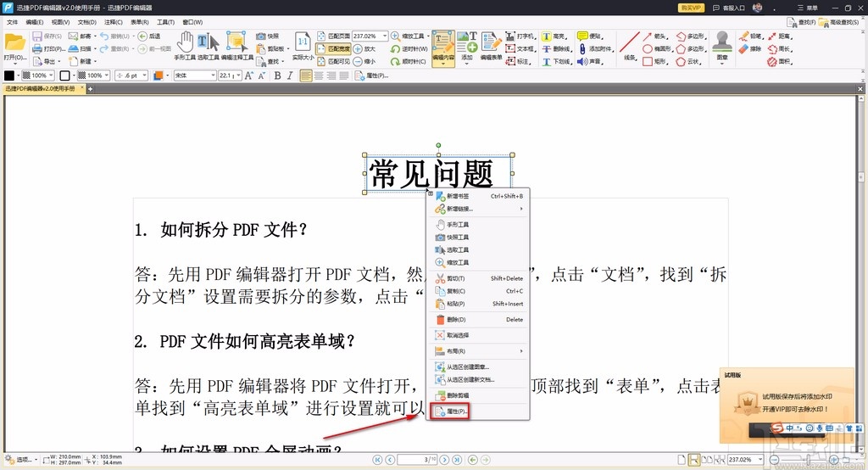Open the 注释(C) menu

tap(114, 22)
